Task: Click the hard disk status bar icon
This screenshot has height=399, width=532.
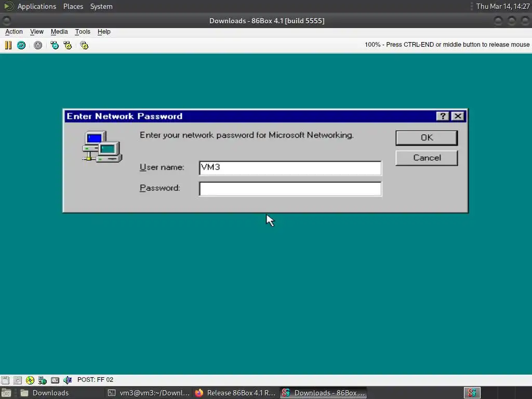Action: pyautogui.click(x=55, y=380)
